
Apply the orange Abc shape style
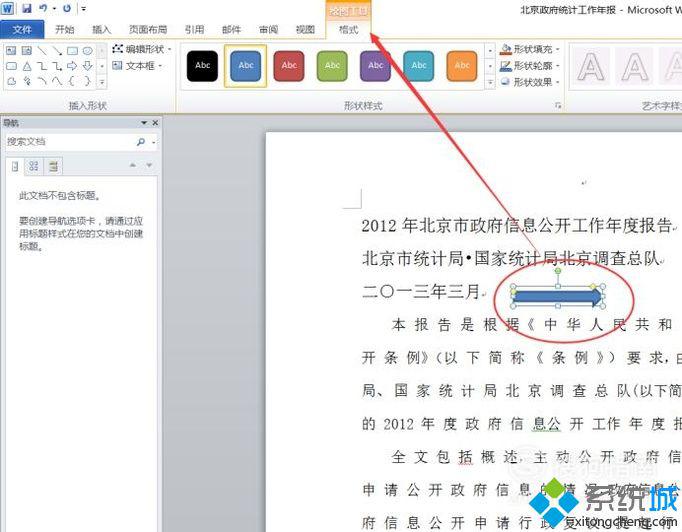[462, 66]
